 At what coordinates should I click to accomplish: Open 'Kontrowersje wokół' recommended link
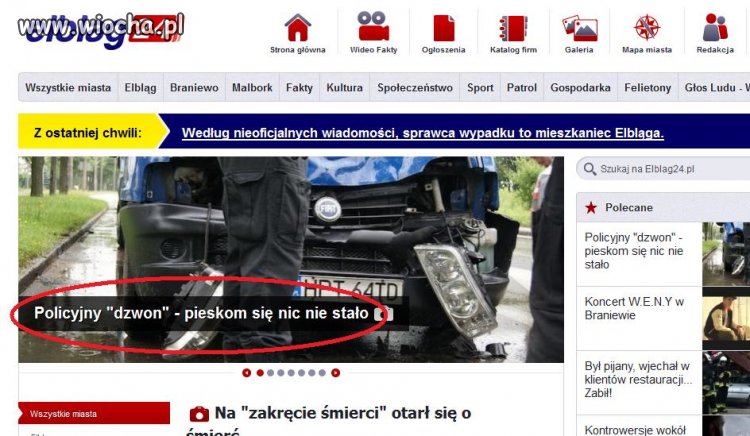click(x=635, y=430)
